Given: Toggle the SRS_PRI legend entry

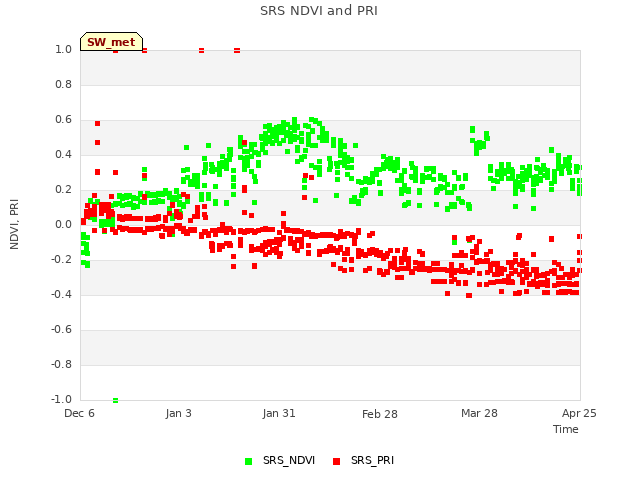Looking at the screenshot, I should (x=363, y=460).
